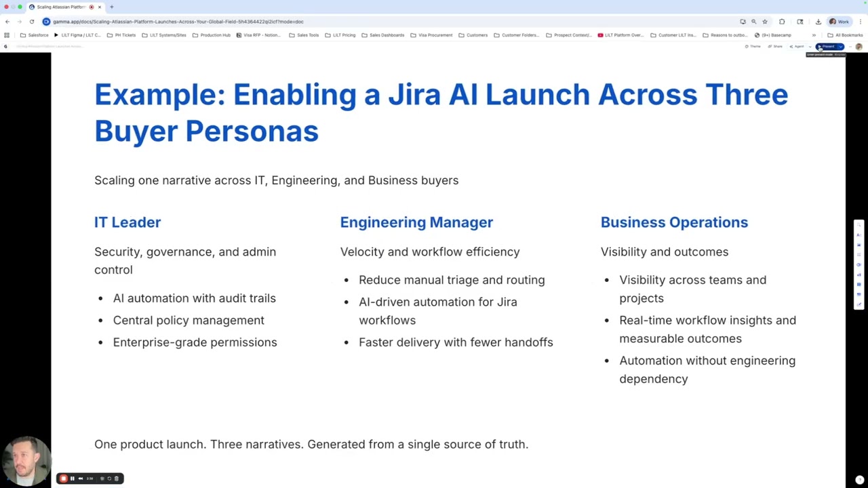Open the Chrome three-dot menu
The image size is (868, 488).
861,22
